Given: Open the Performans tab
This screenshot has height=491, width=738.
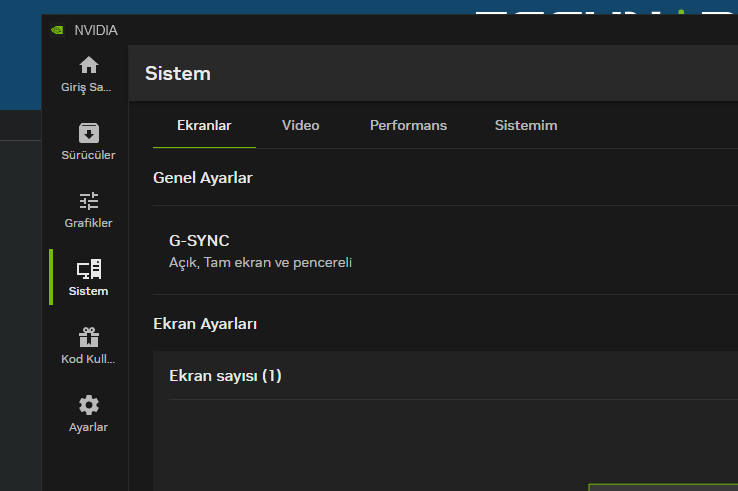Looking at the screenshot, I should (408, 126).
